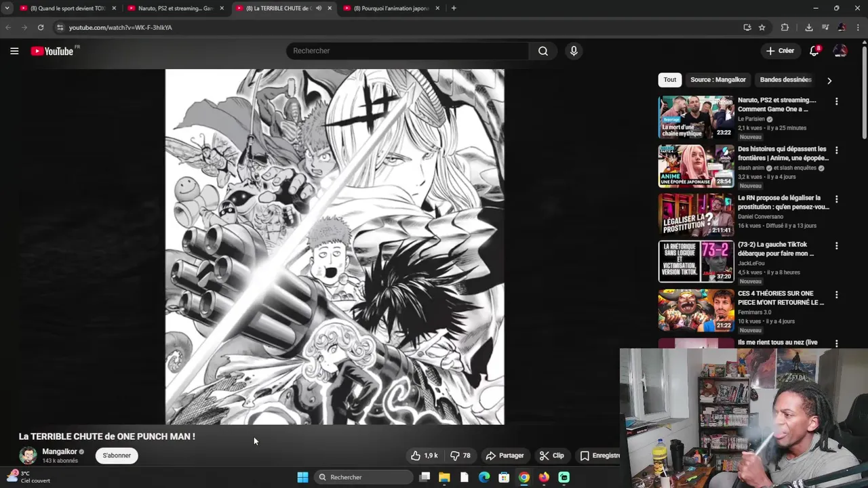Open the Femimars 3.0 channel name

pos(754,312)
